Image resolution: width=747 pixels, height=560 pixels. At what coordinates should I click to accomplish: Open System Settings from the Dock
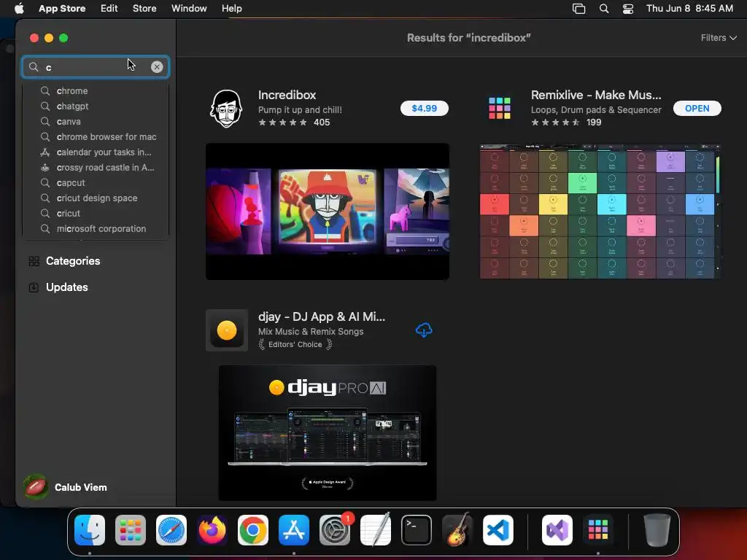(x=334, y=529)
